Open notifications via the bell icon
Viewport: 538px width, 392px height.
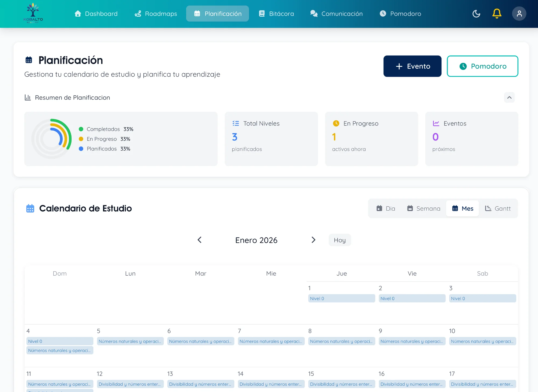click(x=497, y=14)
